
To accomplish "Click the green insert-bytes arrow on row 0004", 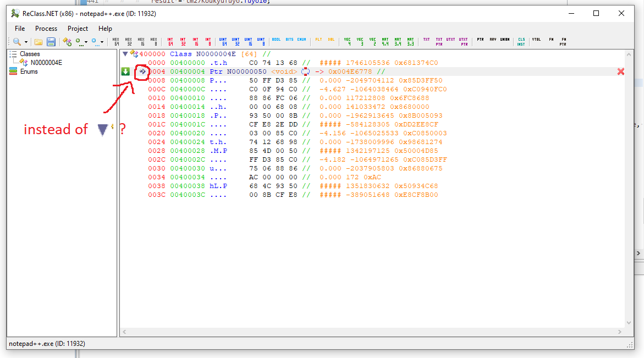I will (x=126, y=71).
